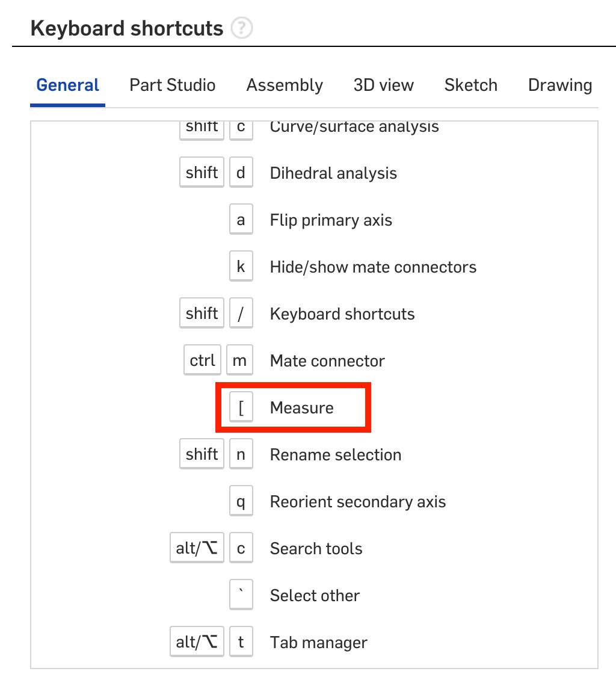Click the 't' key for Tab manager

pos(241,643)
